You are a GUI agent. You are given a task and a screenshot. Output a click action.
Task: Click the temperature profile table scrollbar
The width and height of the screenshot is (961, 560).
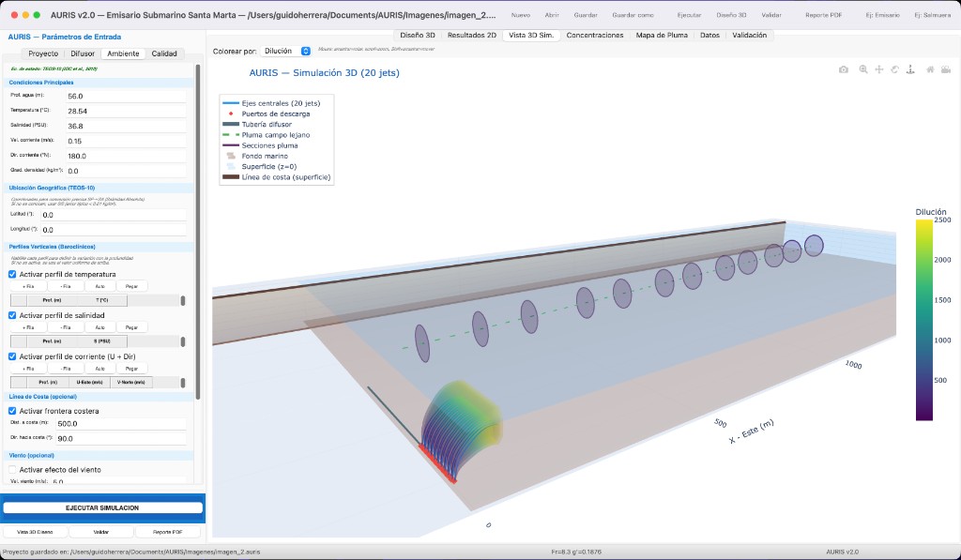(183, 301)
